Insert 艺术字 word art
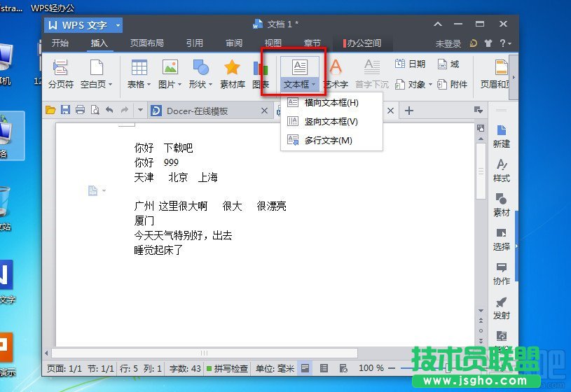Image resolution: width=571 pixels, height=392 pixels. pyautogui.click(x=336, y=74)
